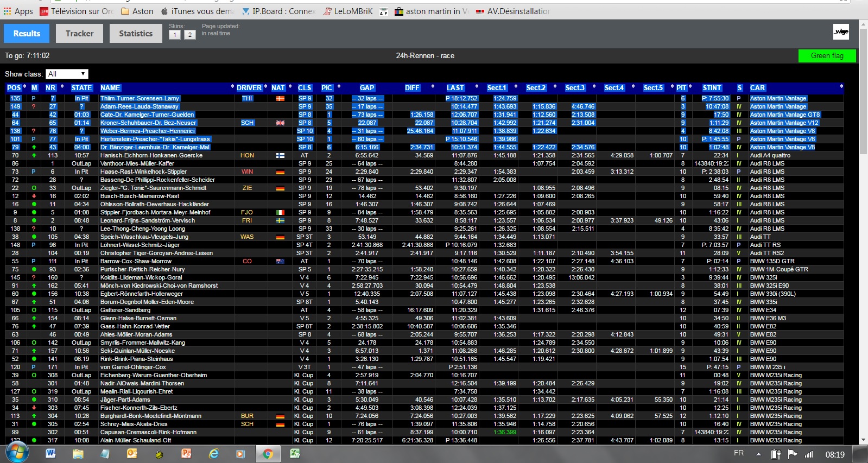
Task: Click the network signal tray icon
Action: [x=809, y=454]
